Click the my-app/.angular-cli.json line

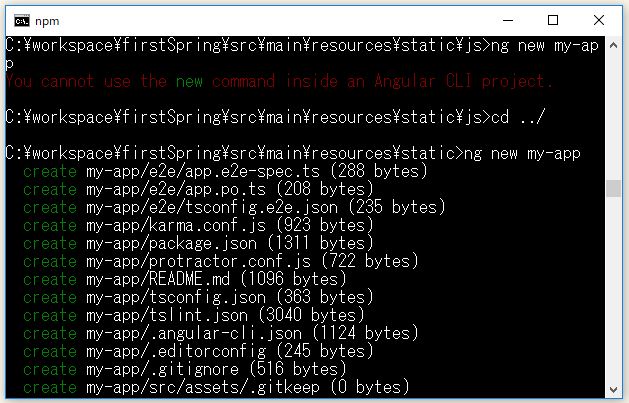click(221, 333)
